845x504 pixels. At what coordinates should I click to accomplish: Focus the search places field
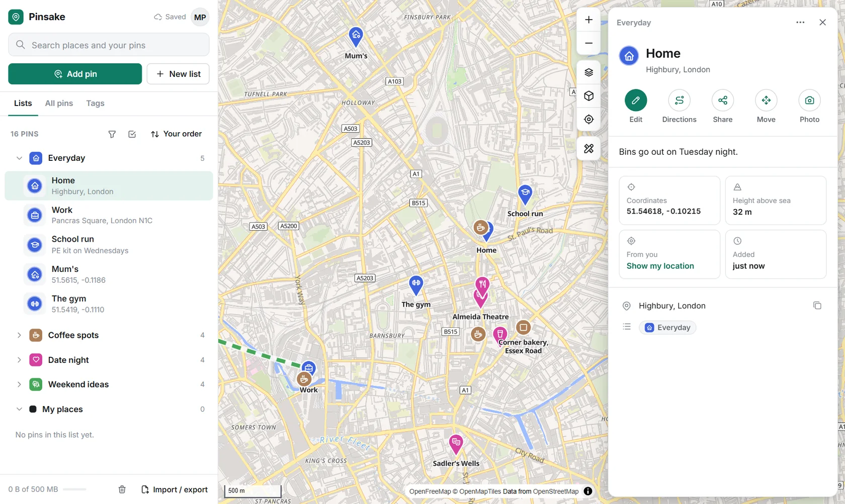pyautogui.click(x=109, y=45)
